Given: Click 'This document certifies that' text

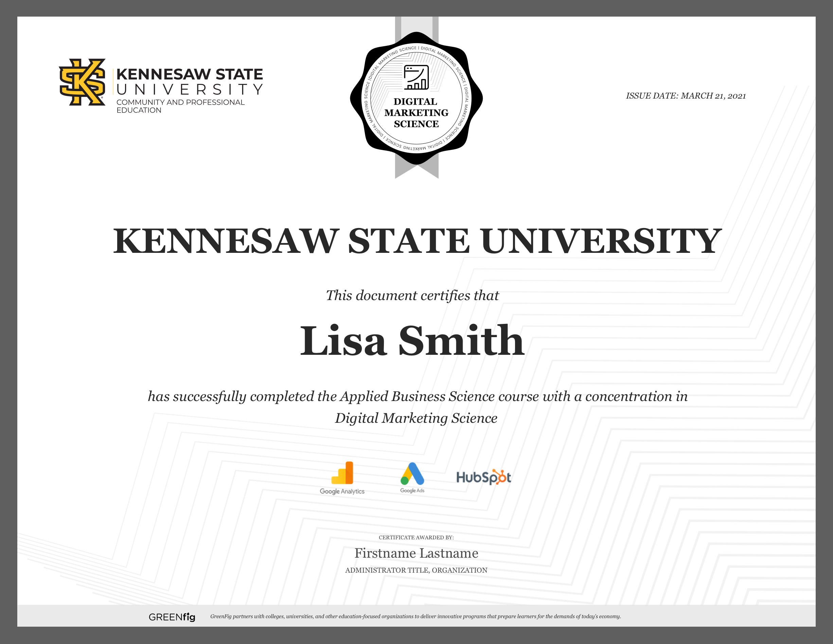Looking at the screenshot, I should tap(412, 296).
